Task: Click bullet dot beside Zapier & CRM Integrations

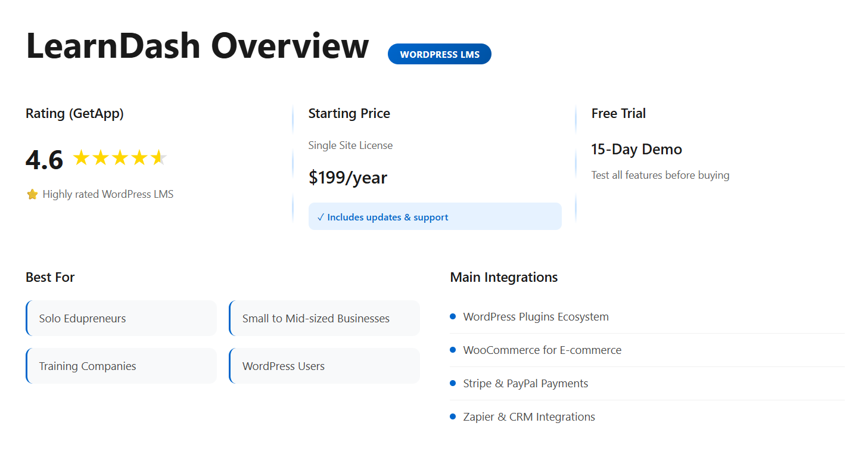Action: 453,416
